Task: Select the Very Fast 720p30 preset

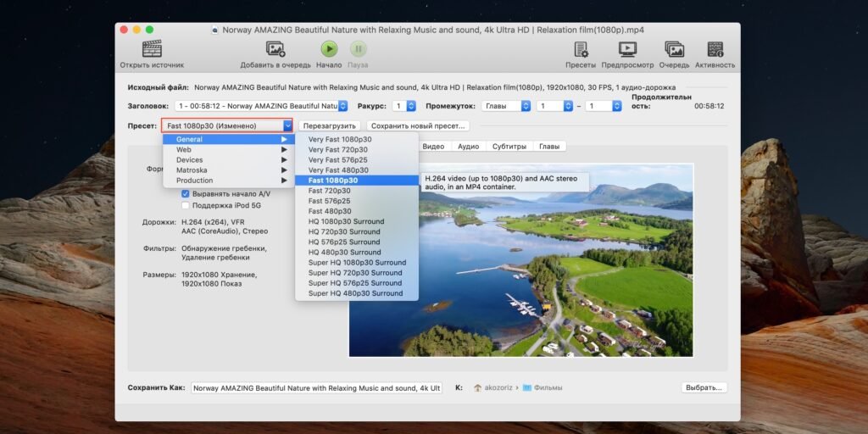Action: coord(338,149)
